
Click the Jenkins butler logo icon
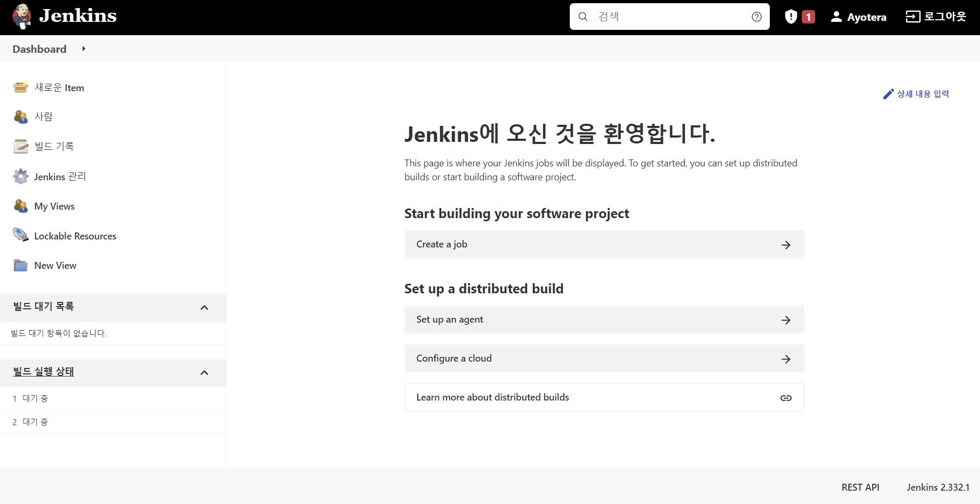point(22,17)
